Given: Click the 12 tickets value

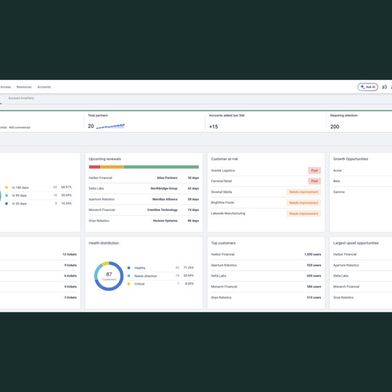Looking at the screenshot, I should [x=70, y=254].
